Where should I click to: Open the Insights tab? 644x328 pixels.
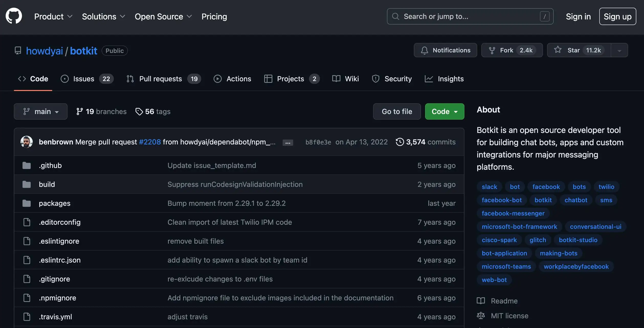tap(444, 79)
